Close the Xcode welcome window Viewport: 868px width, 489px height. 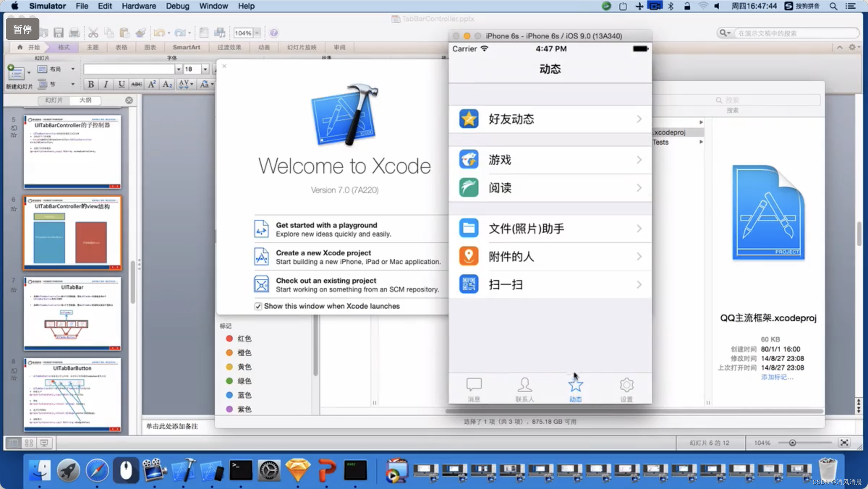click(x=224, y=66)
